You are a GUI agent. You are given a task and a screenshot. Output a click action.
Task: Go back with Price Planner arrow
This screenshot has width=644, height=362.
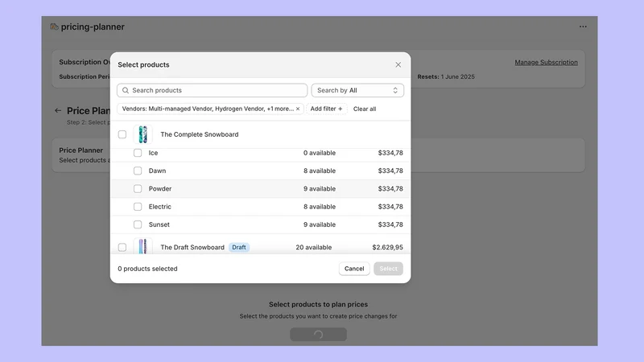58,110
